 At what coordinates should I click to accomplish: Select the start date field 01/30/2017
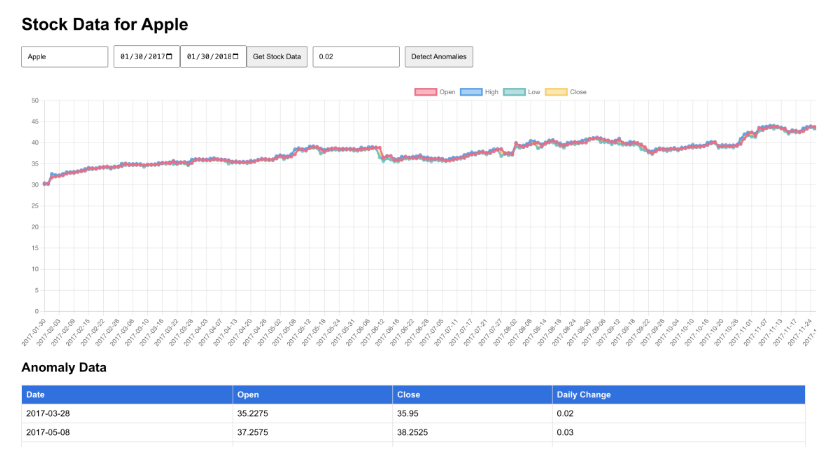(x=140, y=57)
